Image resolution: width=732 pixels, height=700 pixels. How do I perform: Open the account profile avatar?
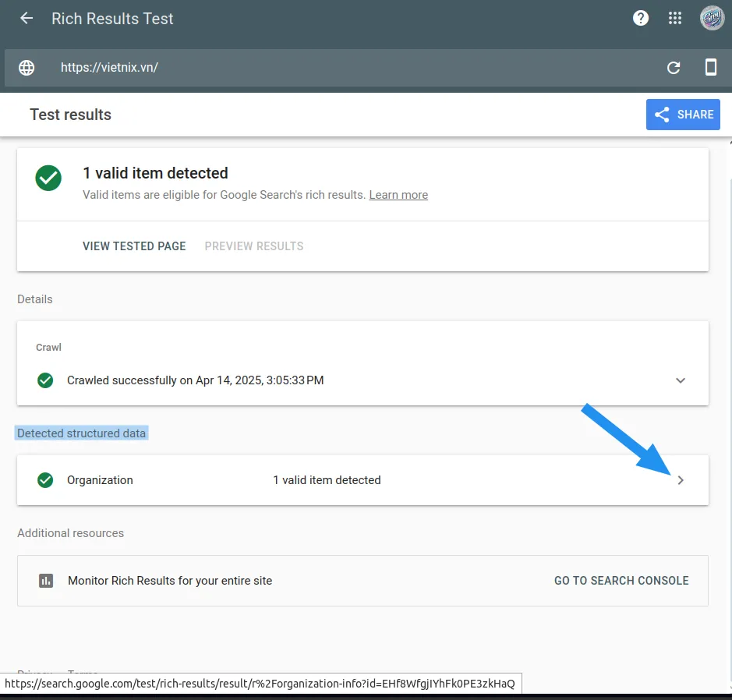pos(712,18)
